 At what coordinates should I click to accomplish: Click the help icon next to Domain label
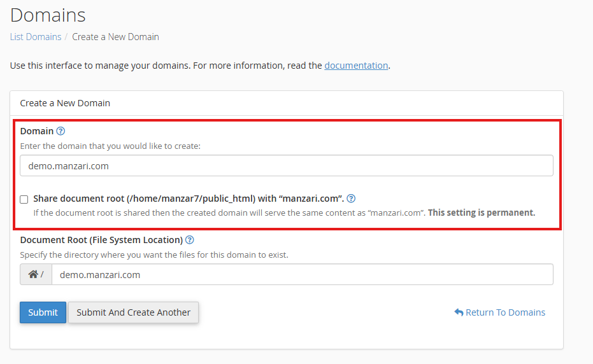click(61, 131)
